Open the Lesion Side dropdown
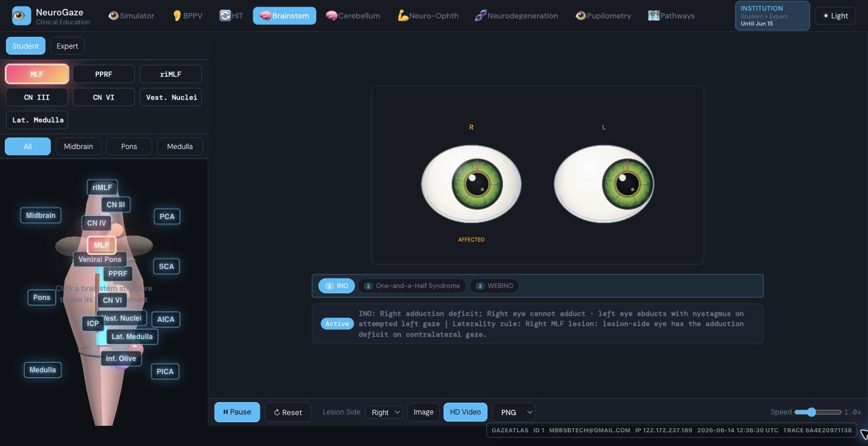Viewport: 868px width, 446px height. [384, 412]
